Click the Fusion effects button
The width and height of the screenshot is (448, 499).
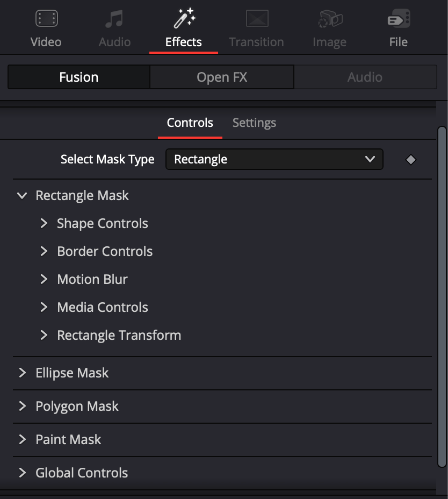click(79, 77)
